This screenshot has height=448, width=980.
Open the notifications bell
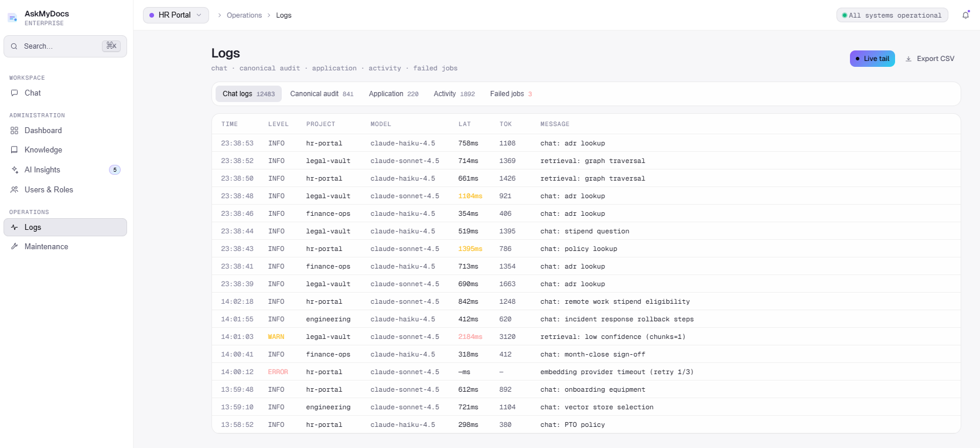(965, 15)
